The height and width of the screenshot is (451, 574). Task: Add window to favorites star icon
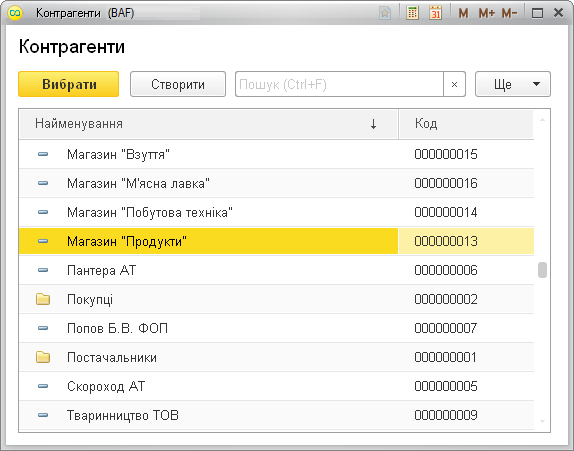point(385,13)
